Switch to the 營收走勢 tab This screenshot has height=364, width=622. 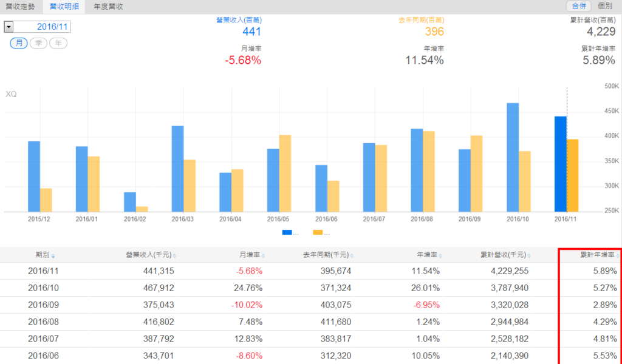tap(20, 7)
